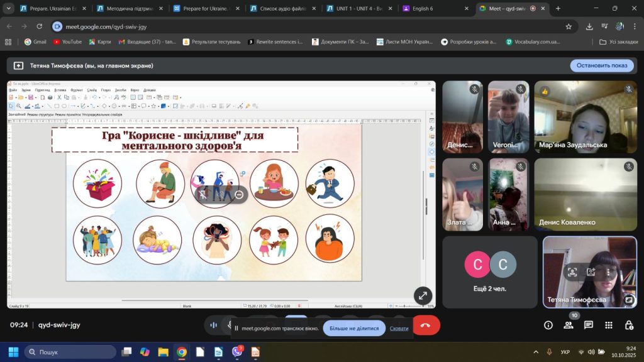
Task: Open the 'Ещё 2 чел.' participants tile
Action: [490, 271]
